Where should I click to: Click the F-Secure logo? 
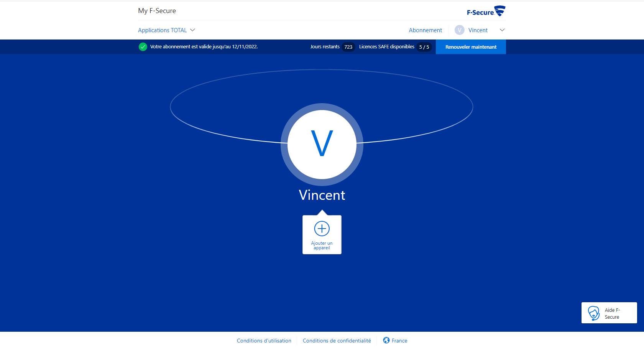[x=486, y=11]
